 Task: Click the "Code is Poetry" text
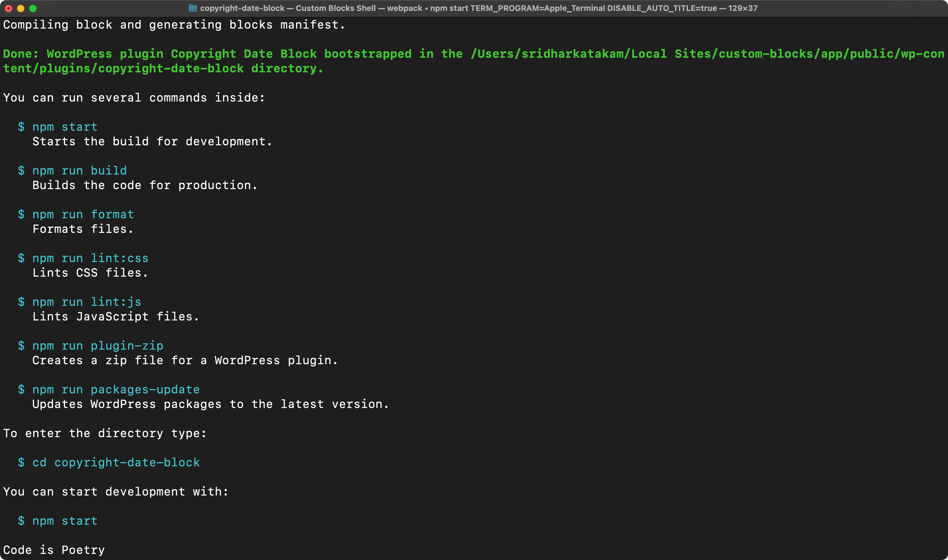(x=54, y=550)
